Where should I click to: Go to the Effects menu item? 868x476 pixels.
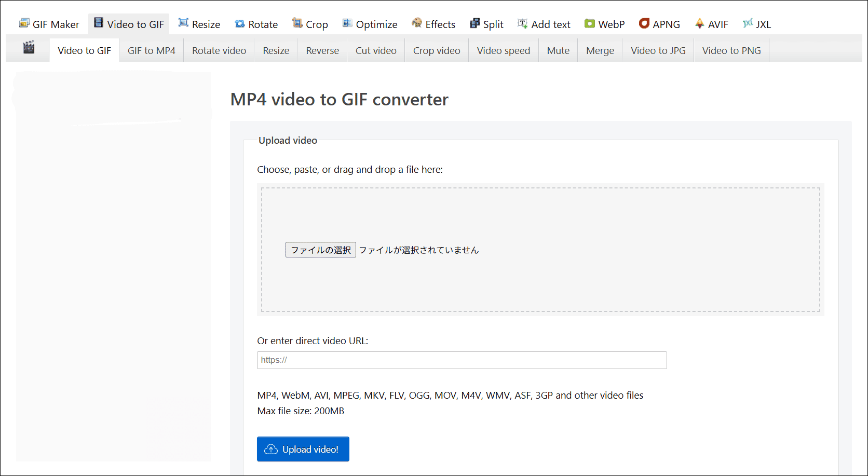[433, 24]
